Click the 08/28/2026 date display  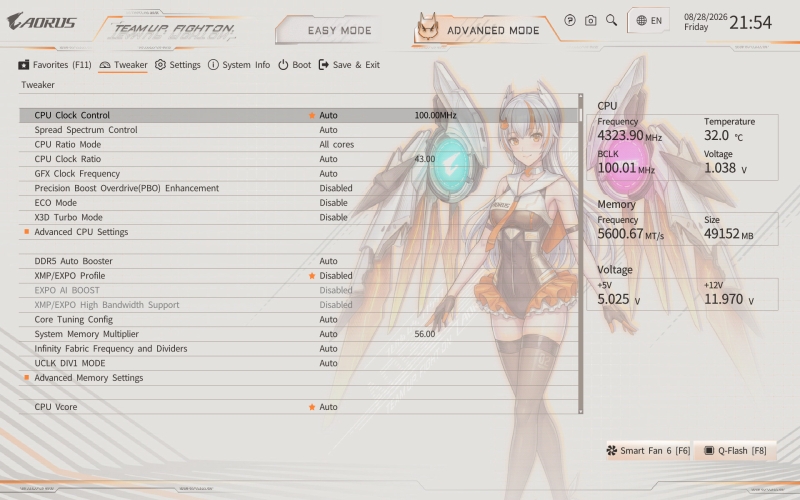click(x=706, y=17)
